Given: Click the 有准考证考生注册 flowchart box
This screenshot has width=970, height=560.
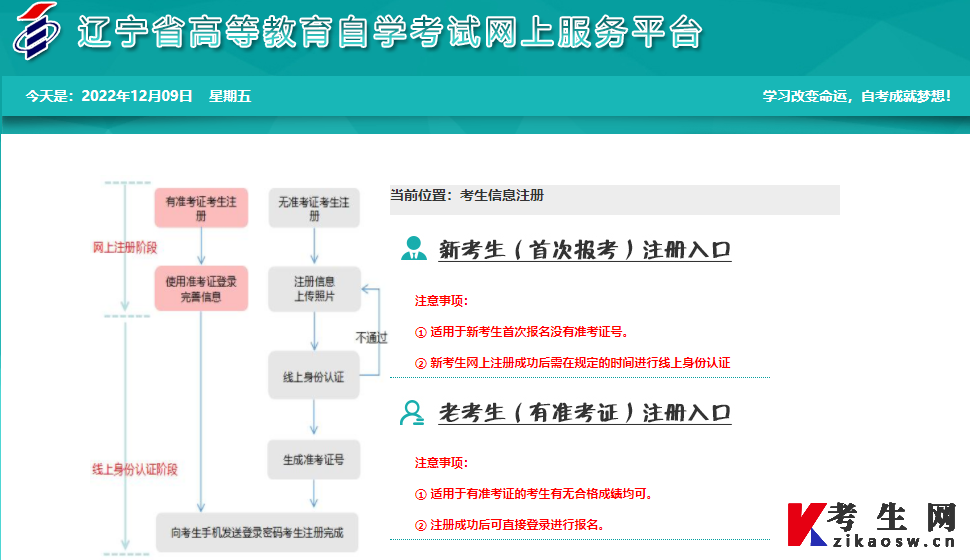Looking at the screenshot, I should tap(201, 208).
